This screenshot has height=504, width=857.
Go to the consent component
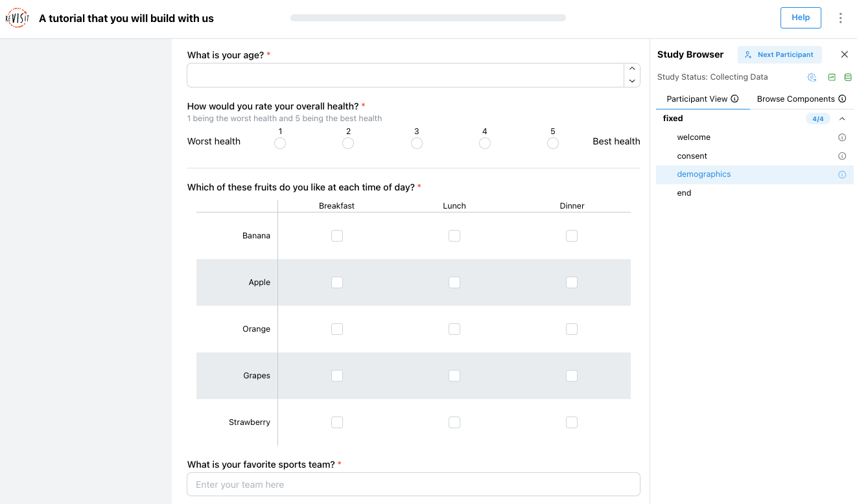click(692, 156)
